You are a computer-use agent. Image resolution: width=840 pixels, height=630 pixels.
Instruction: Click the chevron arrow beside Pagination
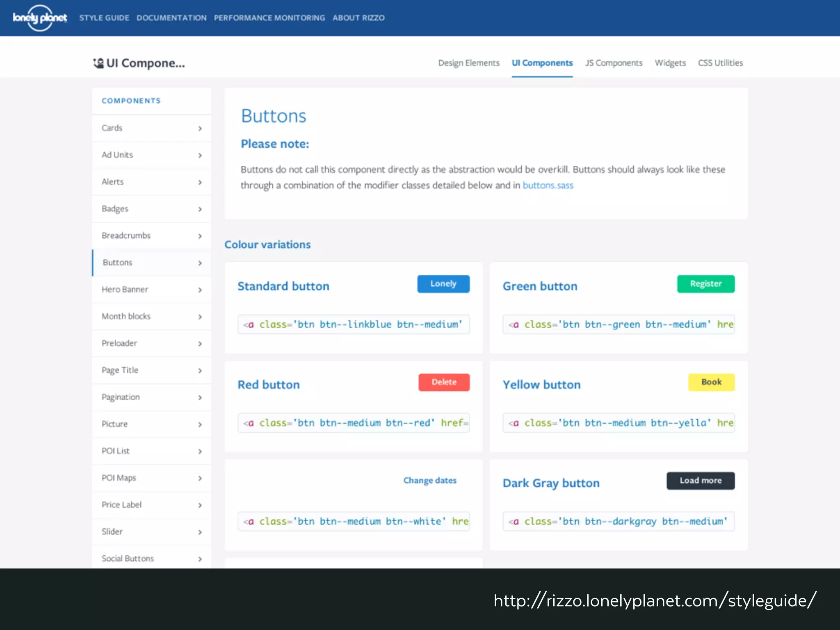[x=200, y=397]
